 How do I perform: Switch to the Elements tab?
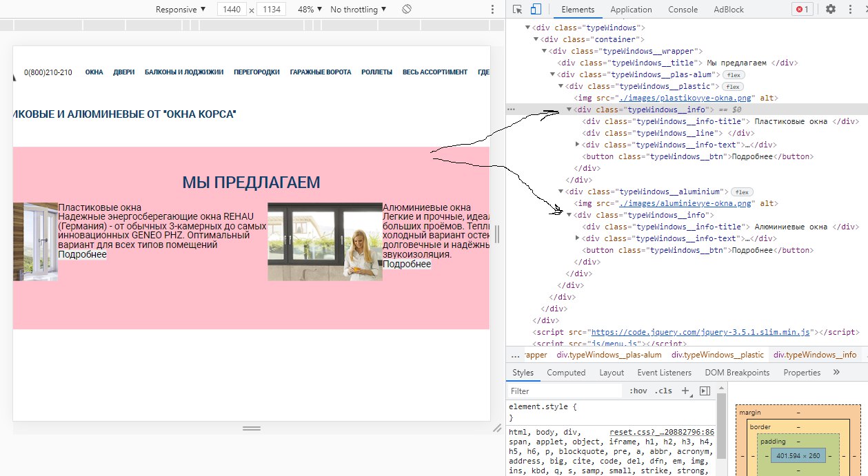(578, 10)
